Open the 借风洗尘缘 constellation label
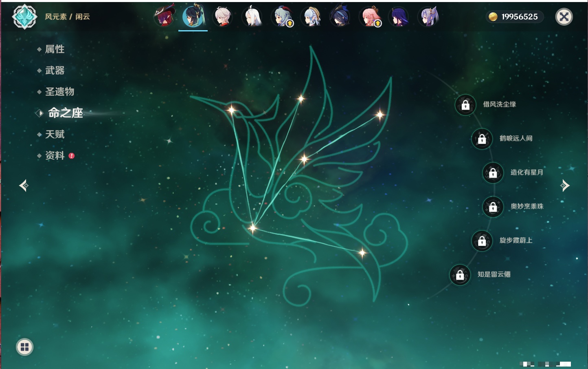This screenshot has width=588, height=369. click(x=500, y=104)
